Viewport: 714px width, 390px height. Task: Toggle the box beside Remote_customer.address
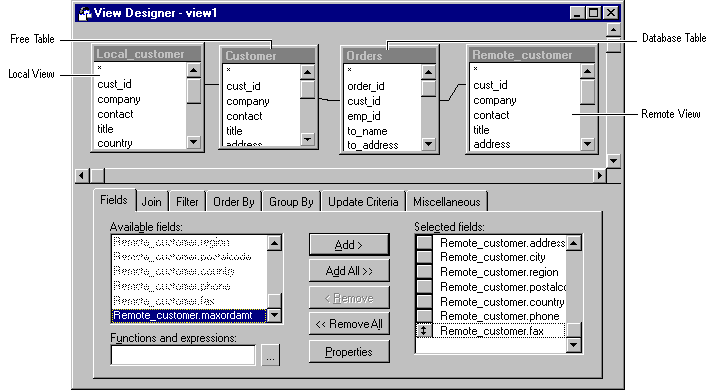[424, 243]
